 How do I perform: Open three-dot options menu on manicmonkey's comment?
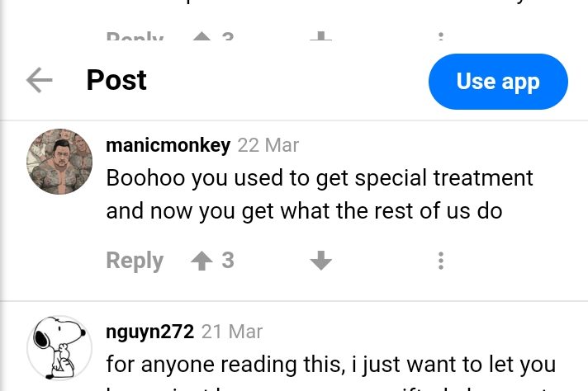click(441, 261)
